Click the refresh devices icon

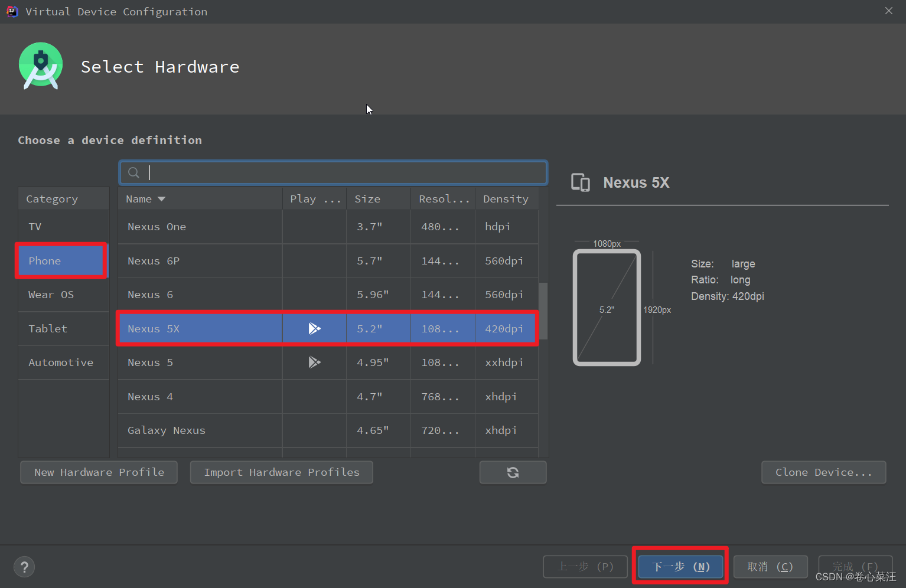[513, 472]
